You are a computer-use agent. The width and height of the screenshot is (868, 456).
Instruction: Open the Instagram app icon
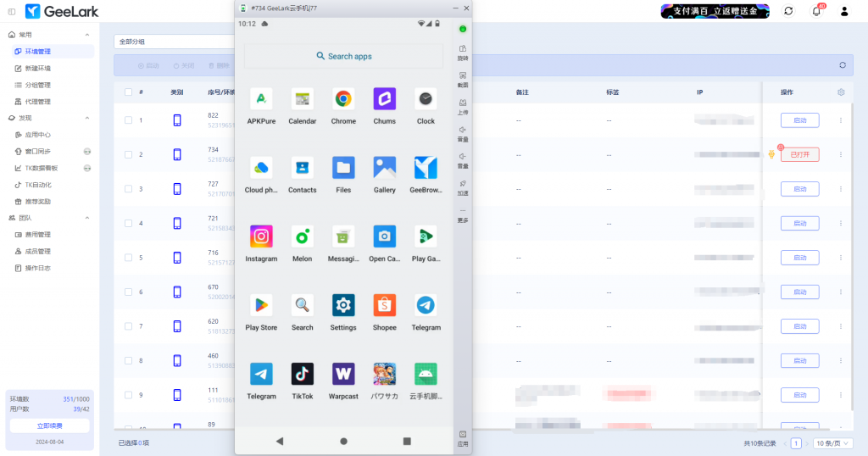pyautogui.click(x=261, y=236)
